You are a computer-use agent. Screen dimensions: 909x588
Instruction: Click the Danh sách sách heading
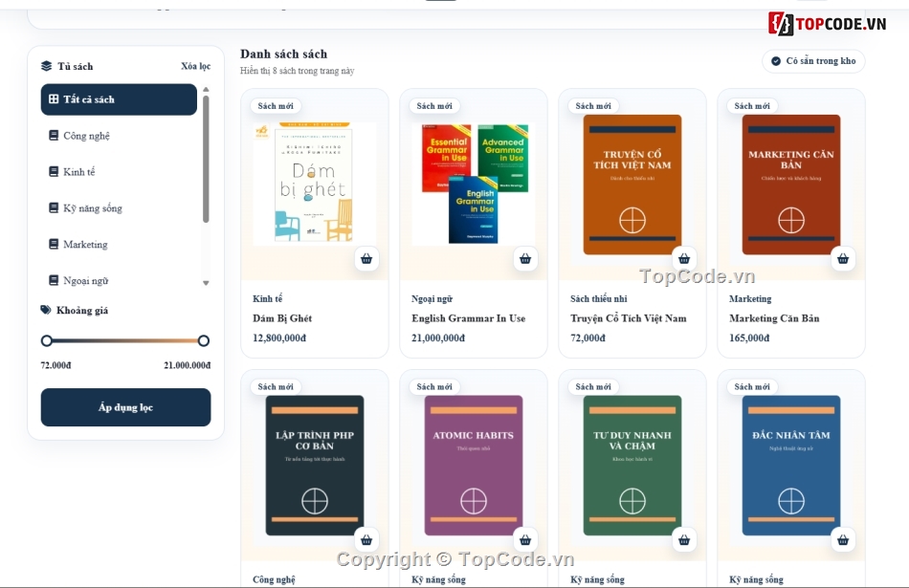(x=283, y=54)
